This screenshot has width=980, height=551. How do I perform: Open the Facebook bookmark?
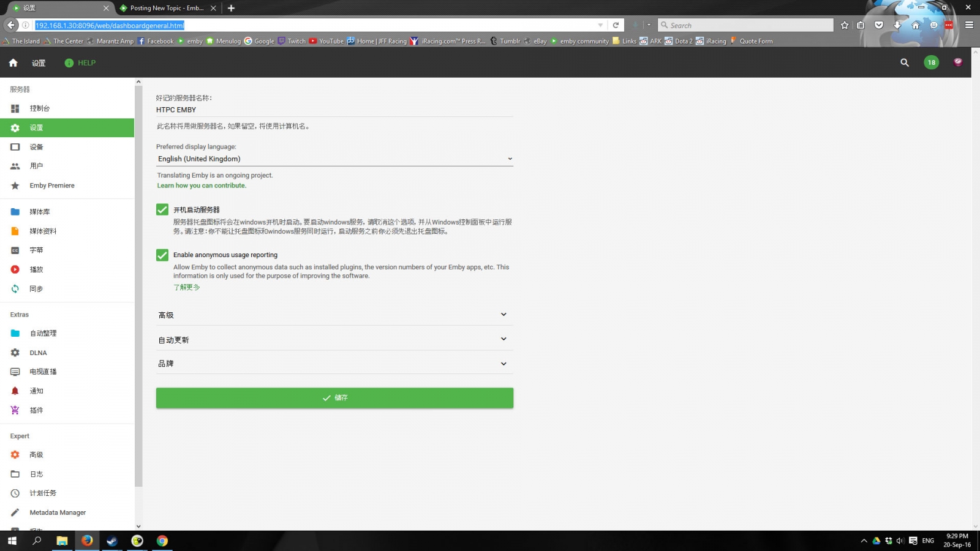pos(156,41)
